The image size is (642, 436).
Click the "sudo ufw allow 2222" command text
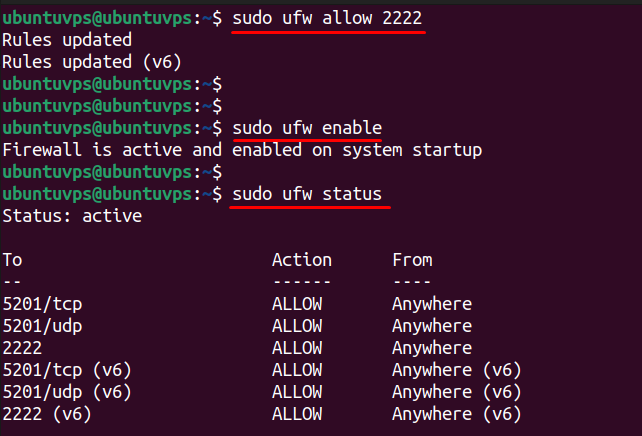point(327,18)
